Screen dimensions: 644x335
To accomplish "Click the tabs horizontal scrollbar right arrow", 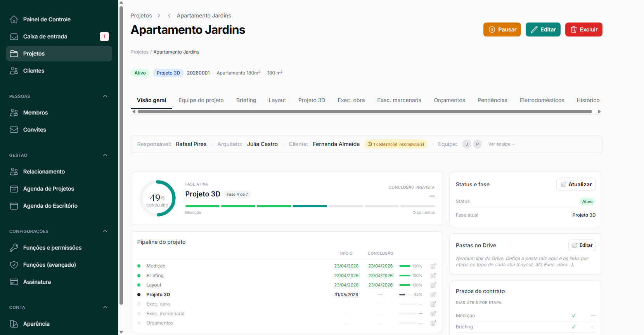I will point(599,112).
